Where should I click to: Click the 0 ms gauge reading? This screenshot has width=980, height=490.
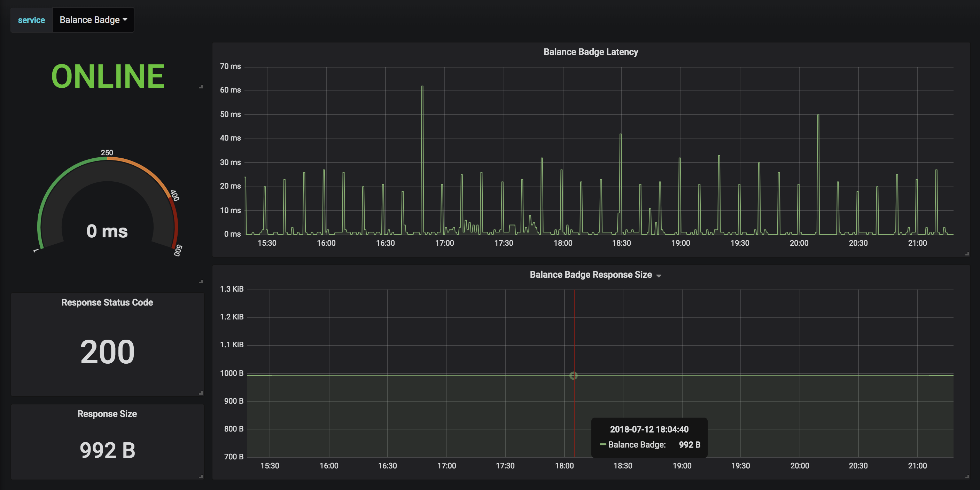(x=107, y=231)
